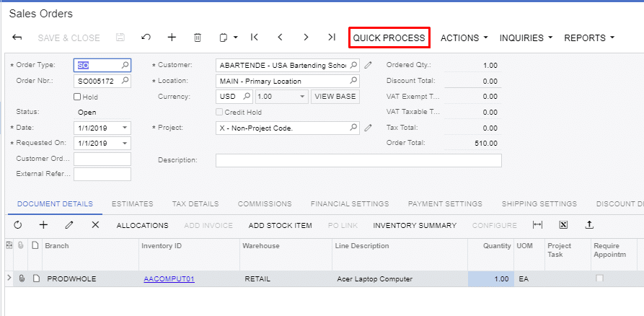Open the Date dropdown calendar
This screenshot has width=644, height=316.
click(125, 128)
